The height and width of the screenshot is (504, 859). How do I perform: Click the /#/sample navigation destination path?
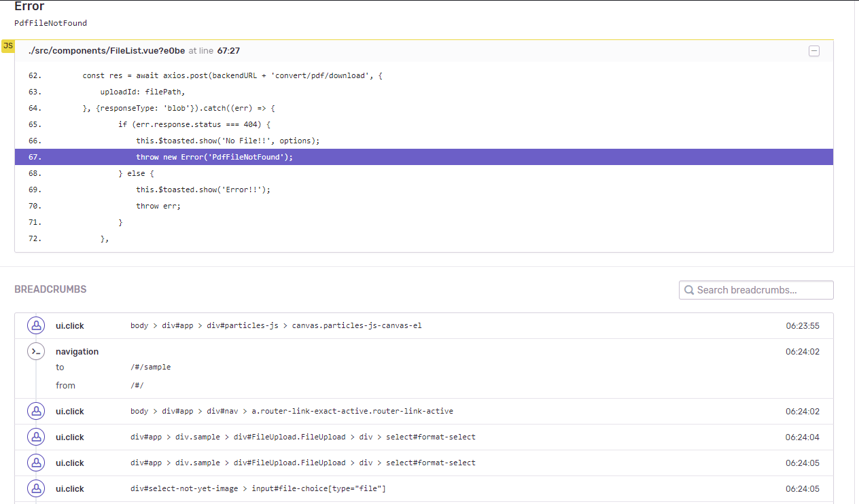click(150, 367)
